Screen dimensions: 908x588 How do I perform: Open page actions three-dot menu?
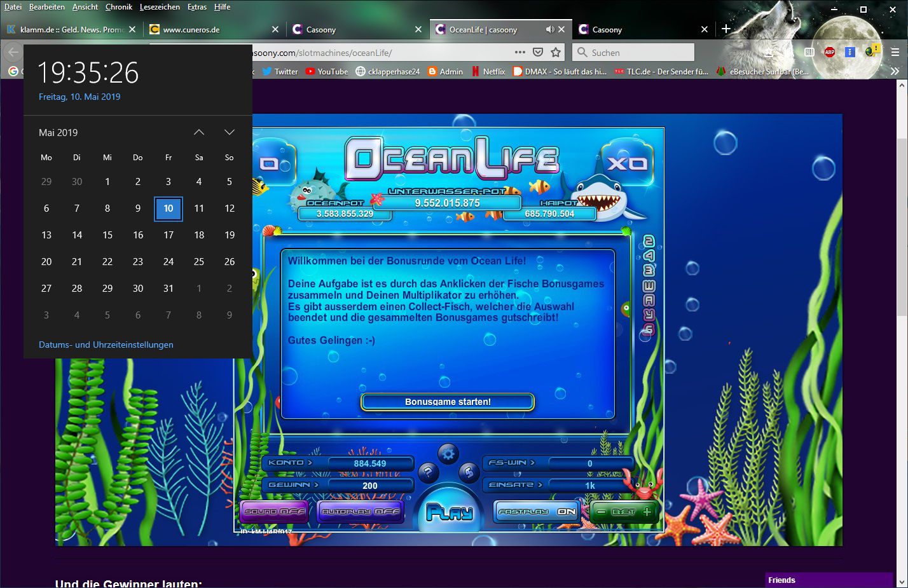[x=520, y=52]
